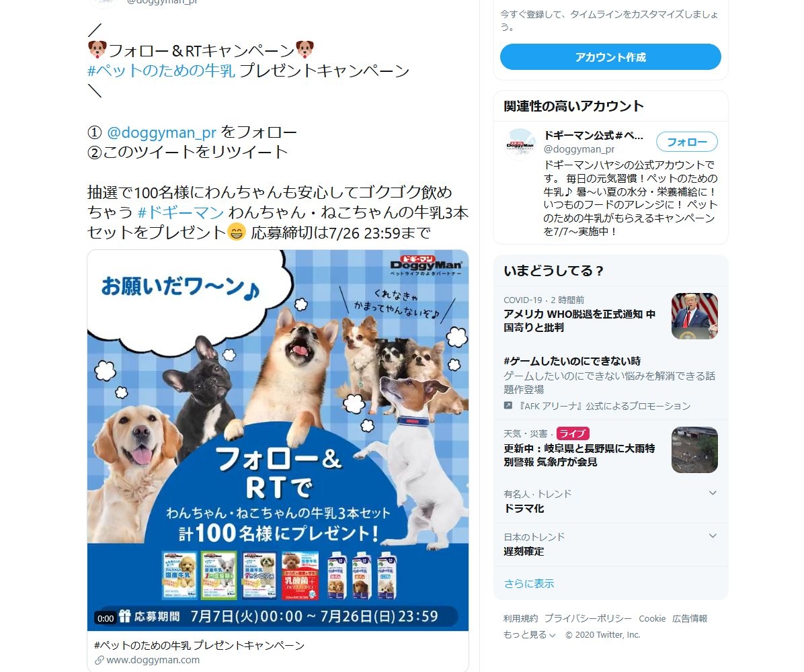The height and width of the screenshot is (672, 804).
Task: Click the flood disaster news thumbnail
Action: (694, 450)
